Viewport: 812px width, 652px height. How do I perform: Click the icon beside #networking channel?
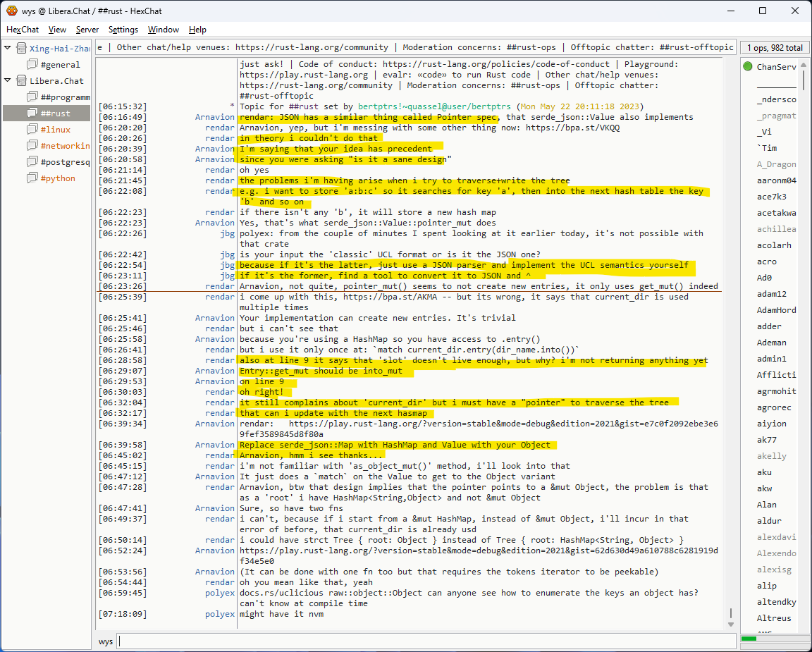(32, 146)
